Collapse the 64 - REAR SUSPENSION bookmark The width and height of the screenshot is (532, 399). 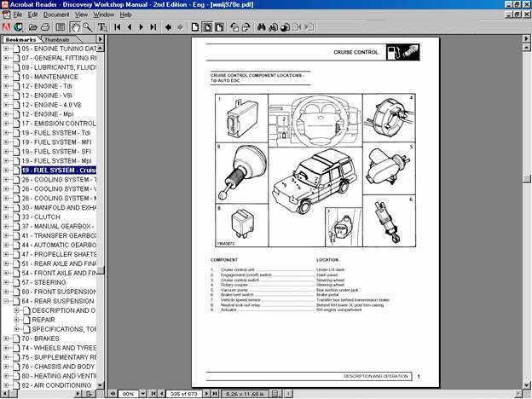(6, 301)
